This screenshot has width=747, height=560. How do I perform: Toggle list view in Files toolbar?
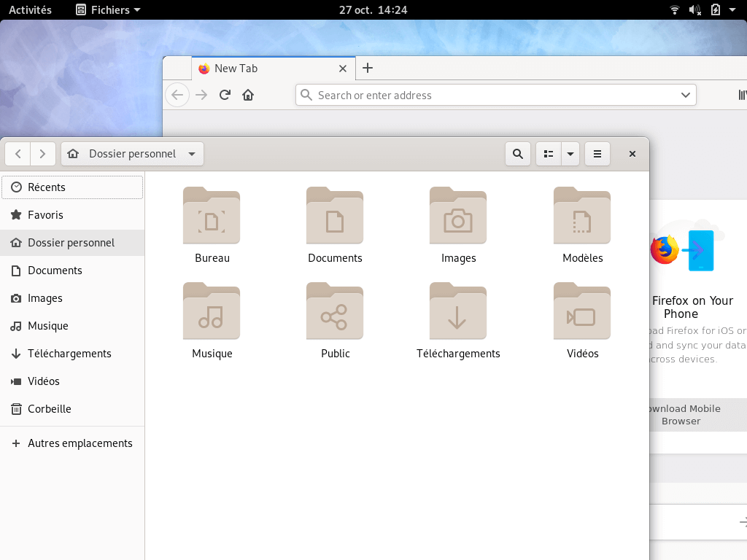tap(549, 154)
